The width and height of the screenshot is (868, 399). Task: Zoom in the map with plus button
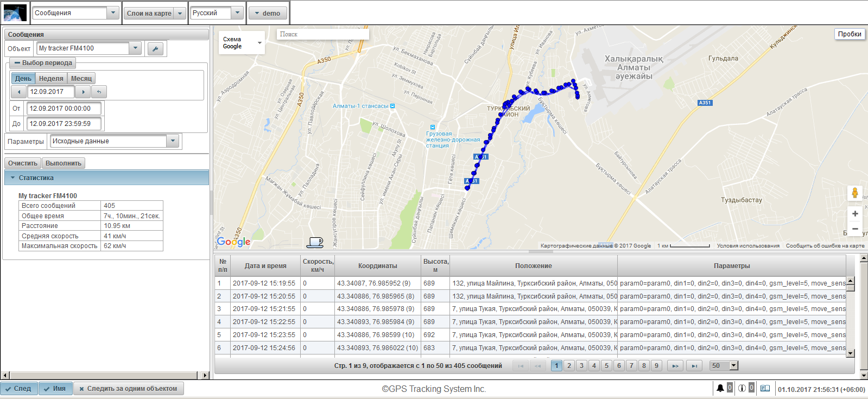[x=854, y=214]
